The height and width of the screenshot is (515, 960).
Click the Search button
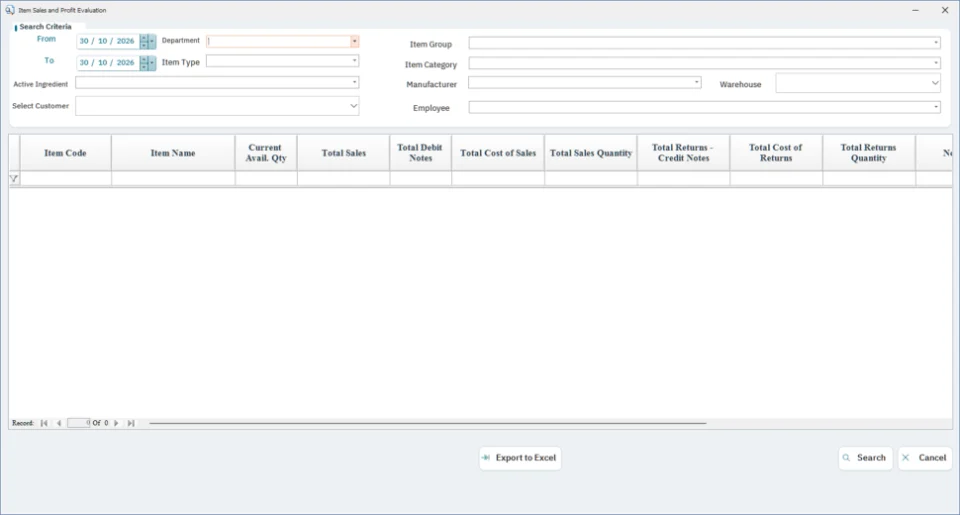pyautogui.click(x=864, y=458)
